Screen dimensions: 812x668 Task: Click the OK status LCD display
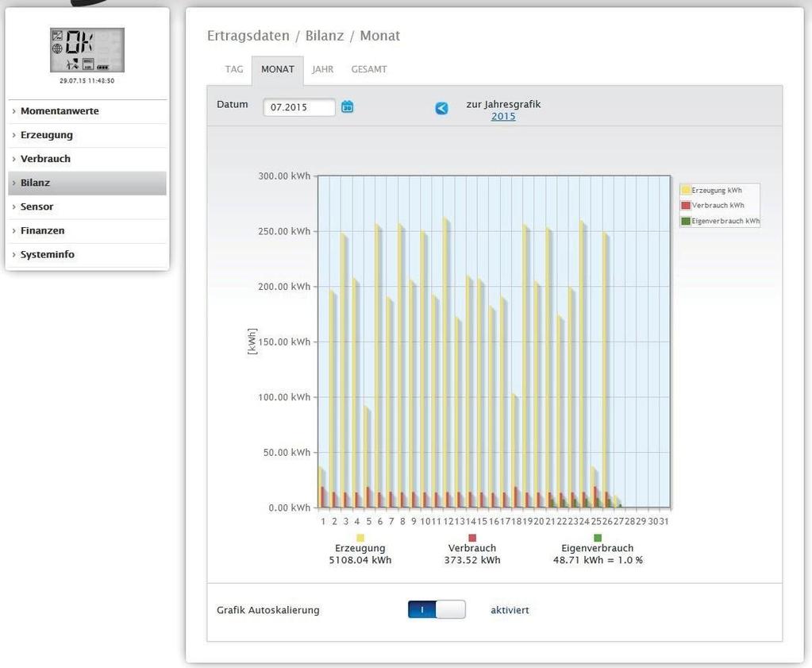(x=87, y=50)
